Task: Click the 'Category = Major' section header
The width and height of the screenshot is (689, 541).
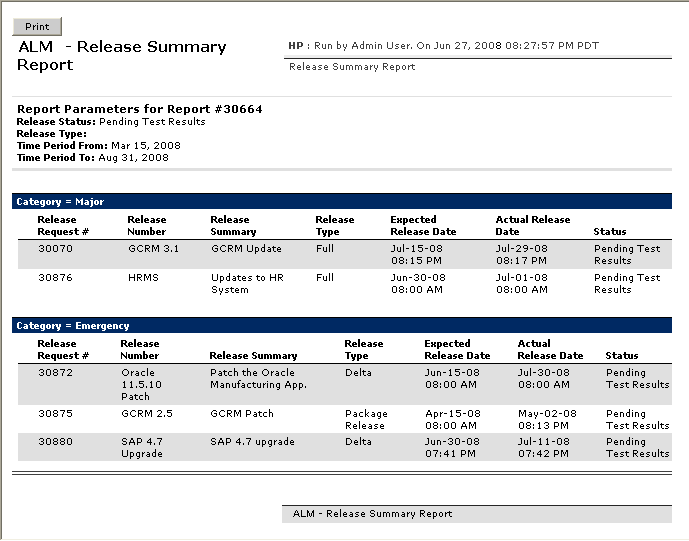Action: point(342,201)
